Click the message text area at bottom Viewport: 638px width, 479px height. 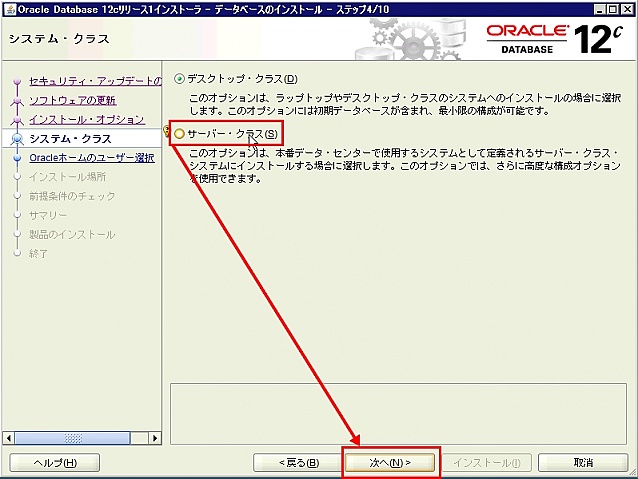pos(398,413)
